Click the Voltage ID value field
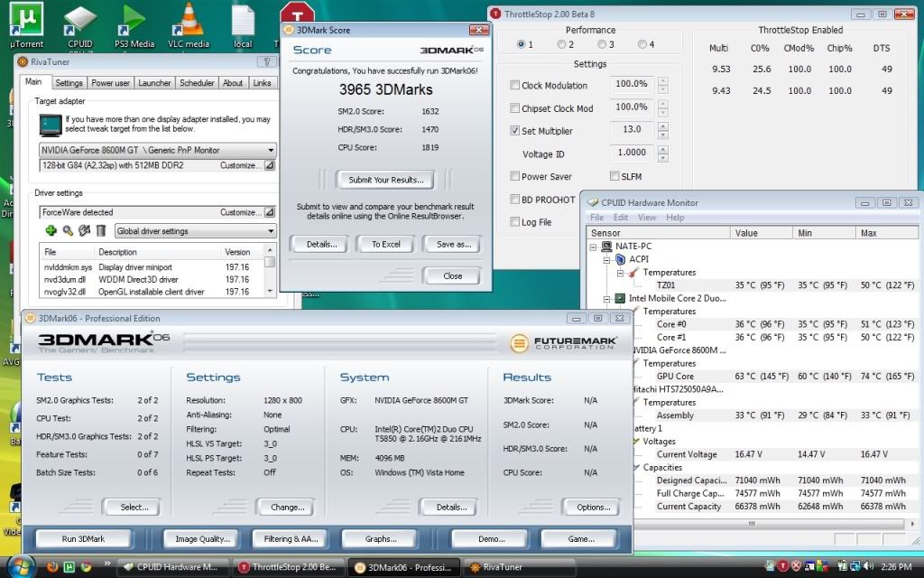Screen dimensions: 924x578 [x=632, y=153]
